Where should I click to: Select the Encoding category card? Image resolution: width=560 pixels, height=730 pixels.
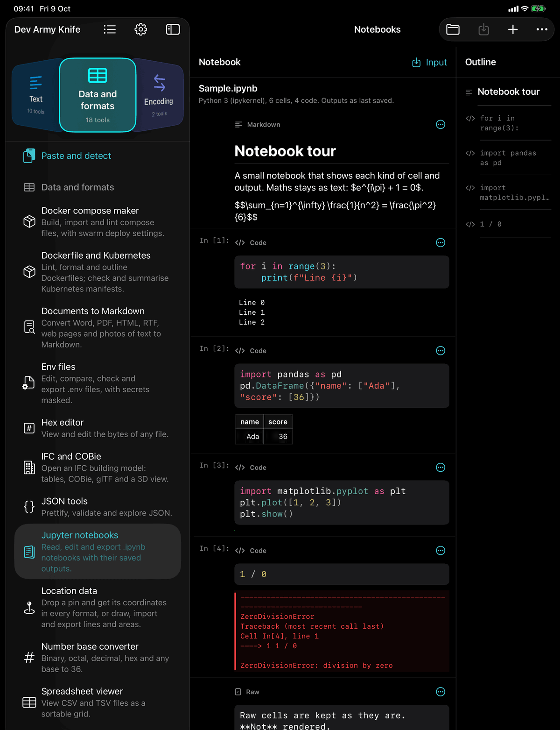[159, 96]
